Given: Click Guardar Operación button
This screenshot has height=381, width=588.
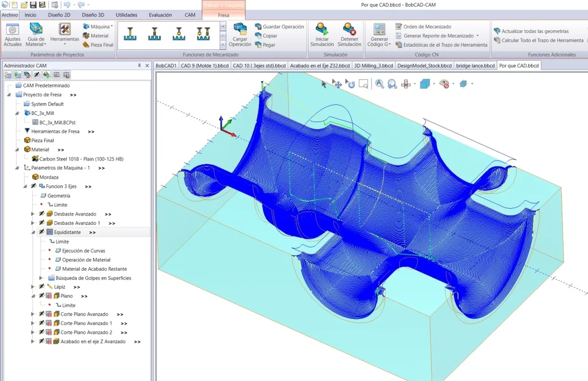Looking at the screenshot, I should tap(279, 27).
